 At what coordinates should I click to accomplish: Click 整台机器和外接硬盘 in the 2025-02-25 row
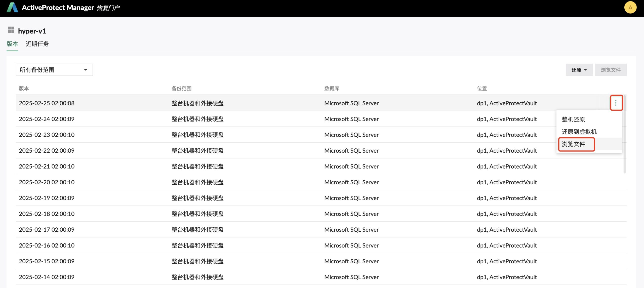(197, 103)
